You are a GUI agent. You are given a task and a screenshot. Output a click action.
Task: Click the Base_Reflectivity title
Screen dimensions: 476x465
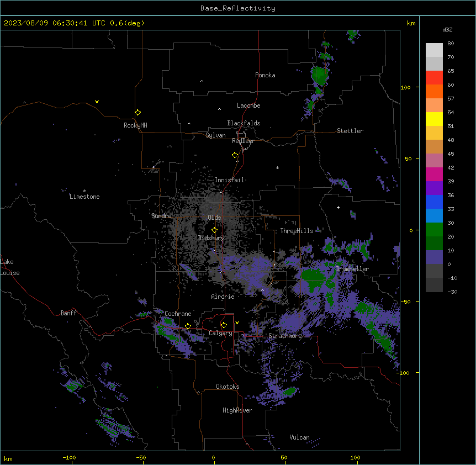[x=238, y=8]
